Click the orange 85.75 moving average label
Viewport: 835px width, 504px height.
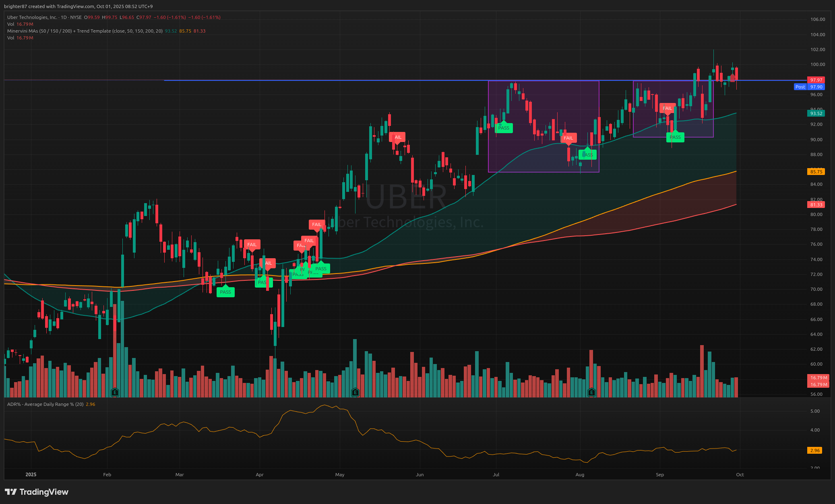point(816,172)
